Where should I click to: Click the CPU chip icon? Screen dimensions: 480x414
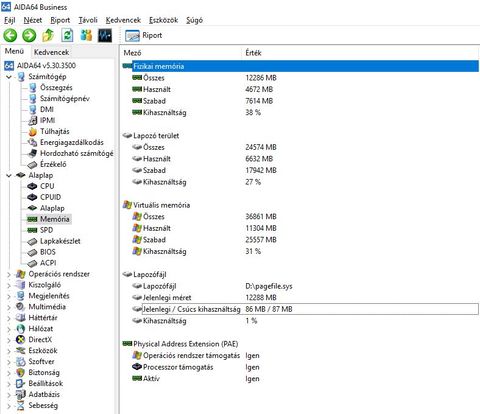(x=32, y=186)
